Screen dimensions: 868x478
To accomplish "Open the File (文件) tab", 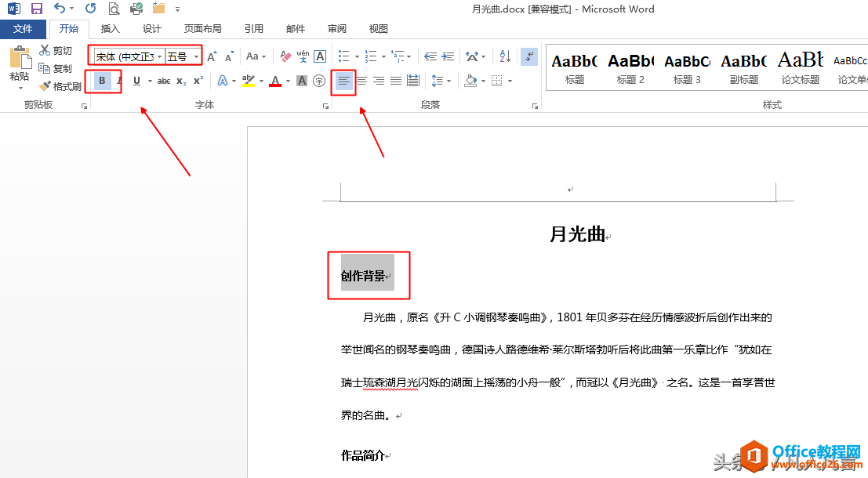I will [x=23, y=29].
